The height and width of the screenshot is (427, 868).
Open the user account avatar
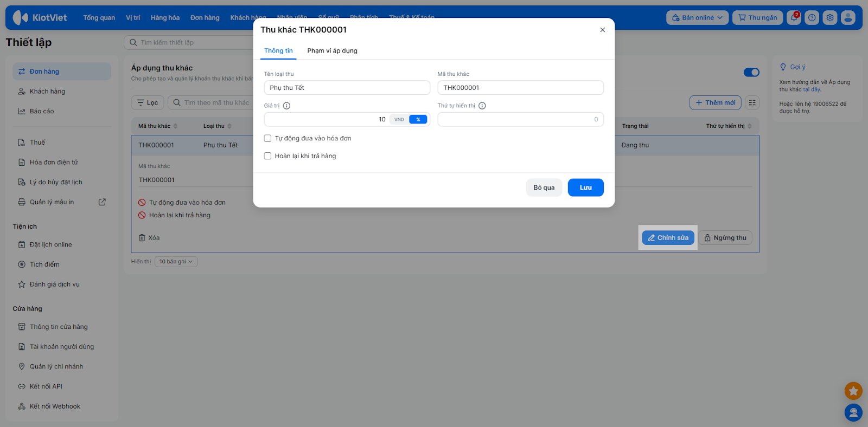(x=848, y=18)
